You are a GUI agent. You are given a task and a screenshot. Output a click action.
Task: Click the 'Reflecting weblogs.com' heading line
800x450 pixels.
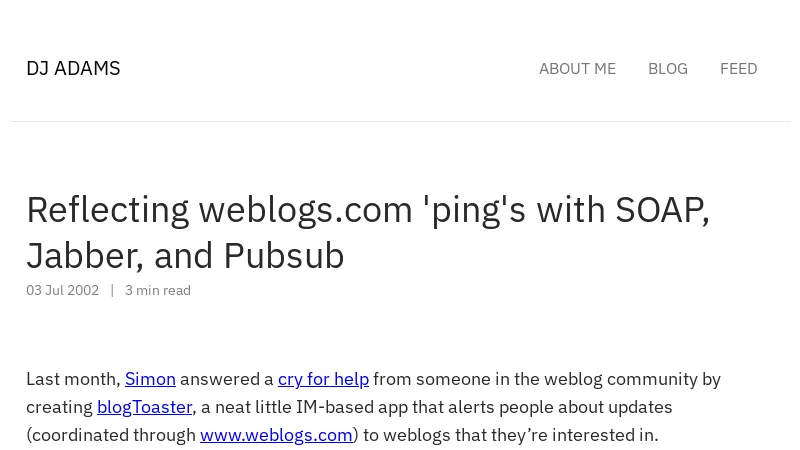pyautogui.click(x=367, y=210)
